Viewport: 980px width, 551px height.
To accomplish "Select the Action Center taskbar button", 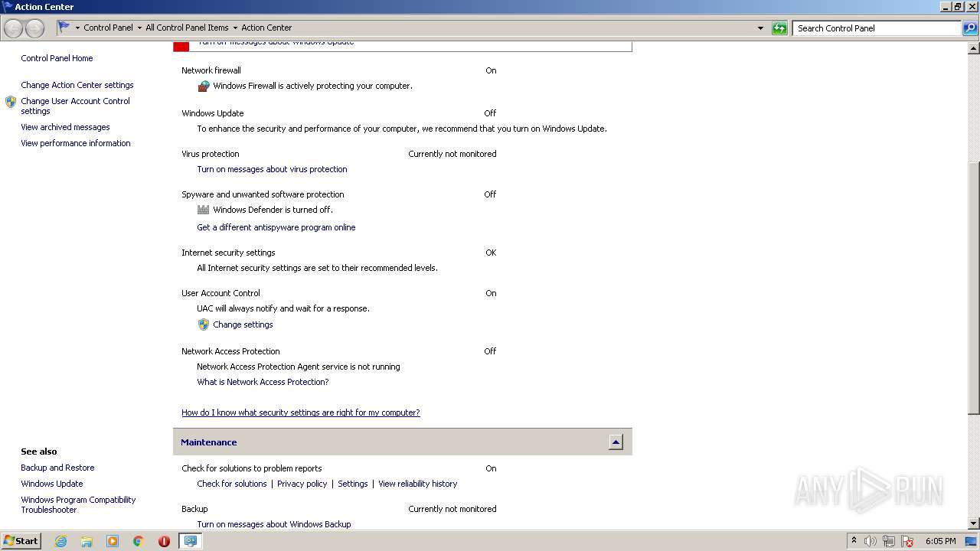I will [190, 541].
